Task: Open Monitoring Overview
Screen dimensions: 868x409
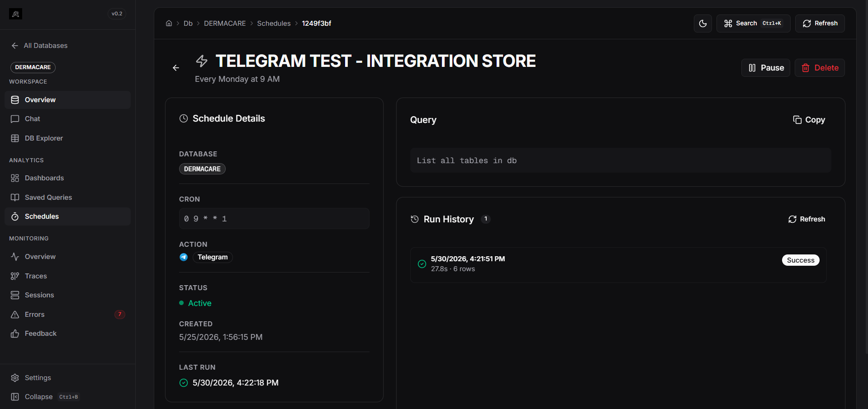Action: tap(67, 257)
